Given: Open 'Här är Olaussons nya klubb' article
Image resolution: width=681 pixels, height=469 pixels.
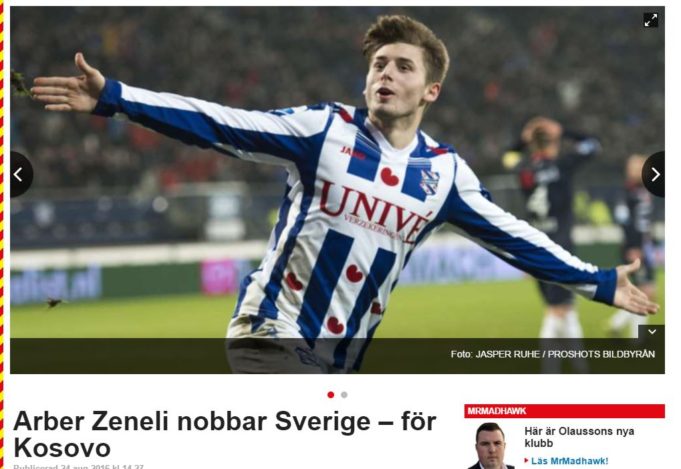Looking at the screenshot, I should point(579,437).
